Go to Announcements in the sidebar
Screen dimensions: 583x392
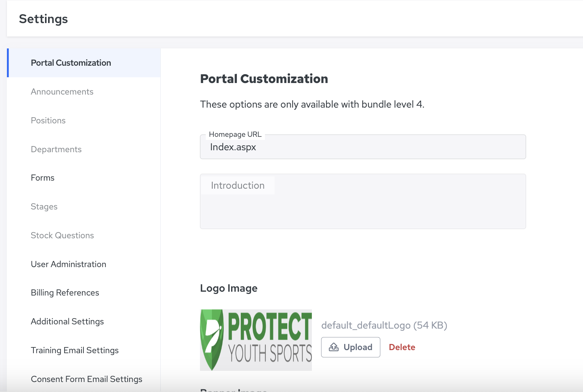(x=62, y=91)
